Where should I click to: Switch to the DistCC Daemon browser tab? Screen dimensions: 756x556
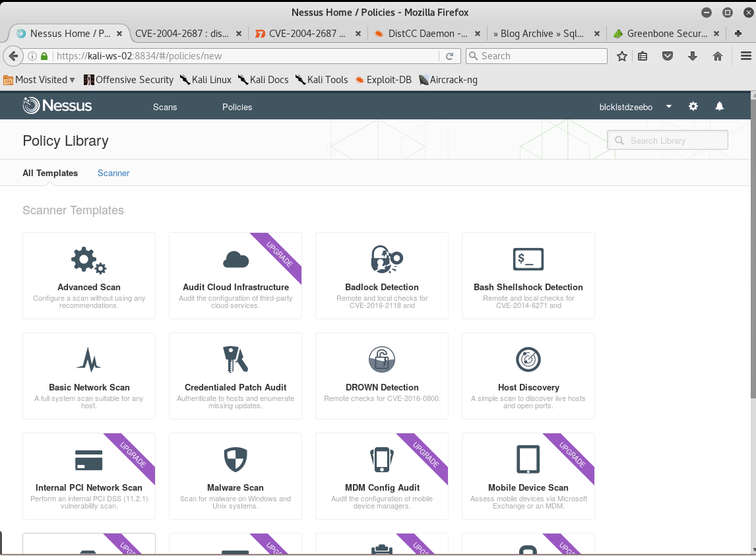(x=427, y=33)
